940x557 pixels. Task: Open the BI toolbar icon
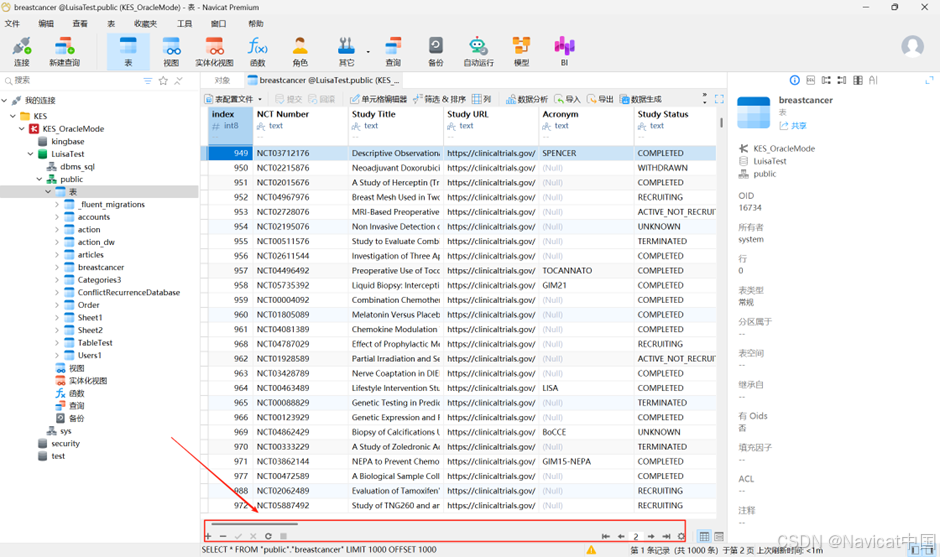click(x=564, y=52)
